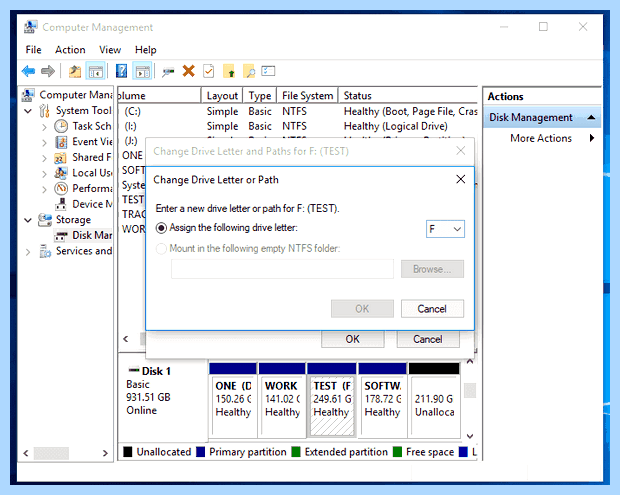Collapse the Storage tree node
Image resolution: width=620 pixels, height=495 pixels.
(x=28, y=220)
